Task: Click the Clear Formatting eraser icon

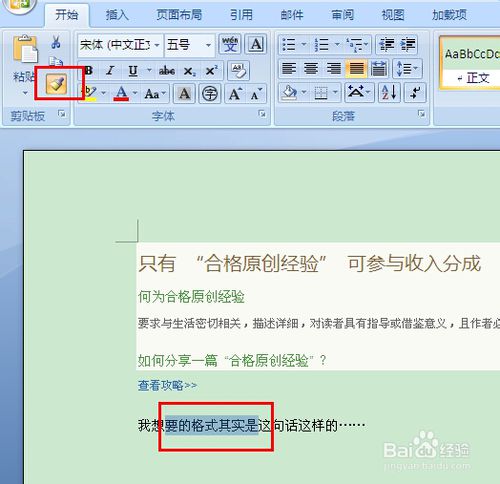Action: pos(238,71)
